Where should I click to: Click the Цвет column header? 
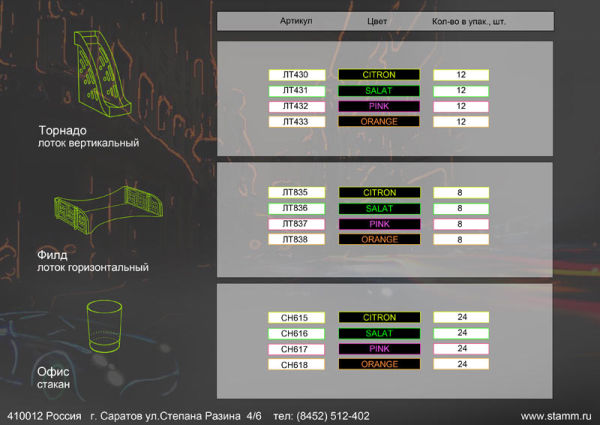coord(377,21)
